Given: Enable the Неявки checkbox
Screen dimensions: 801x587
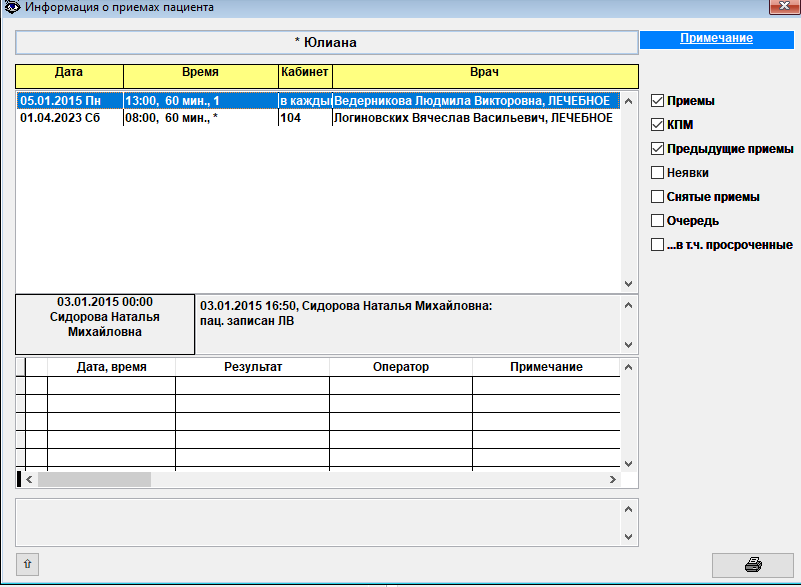Looking at the screenshot, I should (657, 173).
